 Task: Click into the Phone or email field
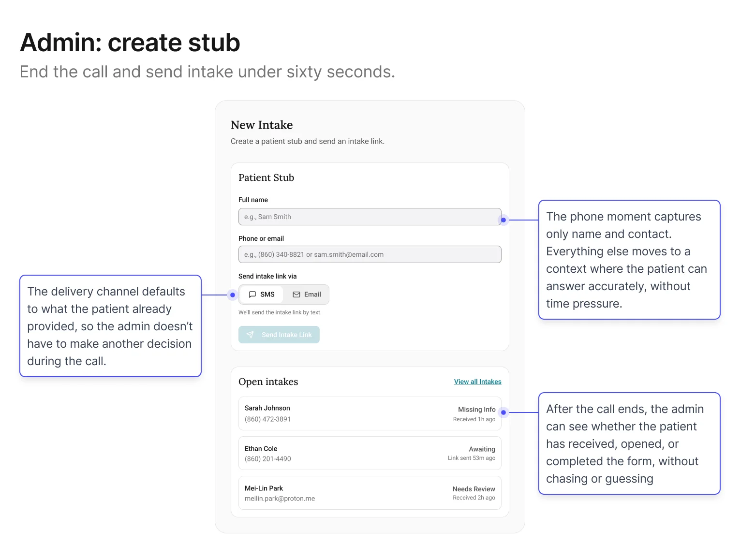click(x=370, y=254)
